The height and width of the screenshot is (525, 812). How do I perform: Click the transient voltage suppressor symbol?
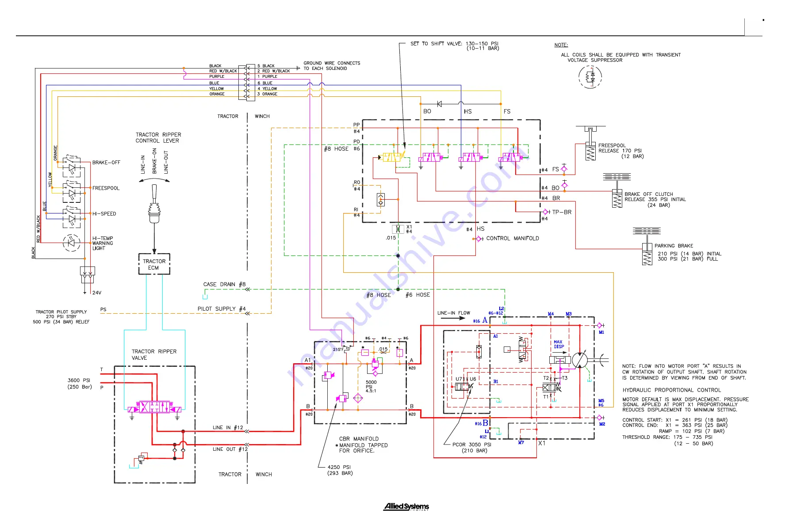590,77
